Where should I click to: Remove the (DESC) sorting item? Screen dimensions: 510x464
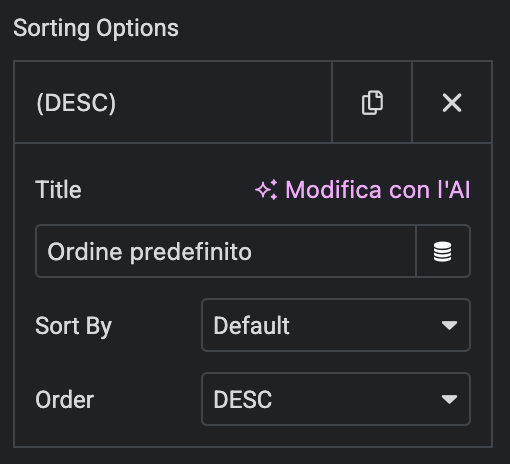[x=452, y=102]
